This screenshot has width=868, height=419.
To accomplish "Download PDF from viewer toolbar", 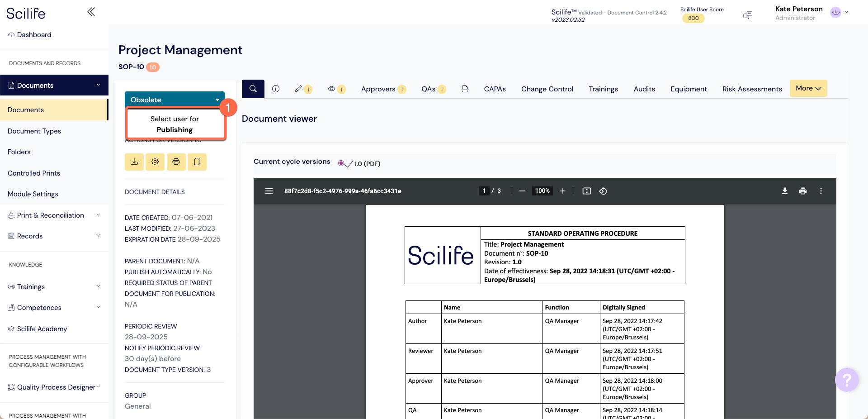I will [785, 191].
